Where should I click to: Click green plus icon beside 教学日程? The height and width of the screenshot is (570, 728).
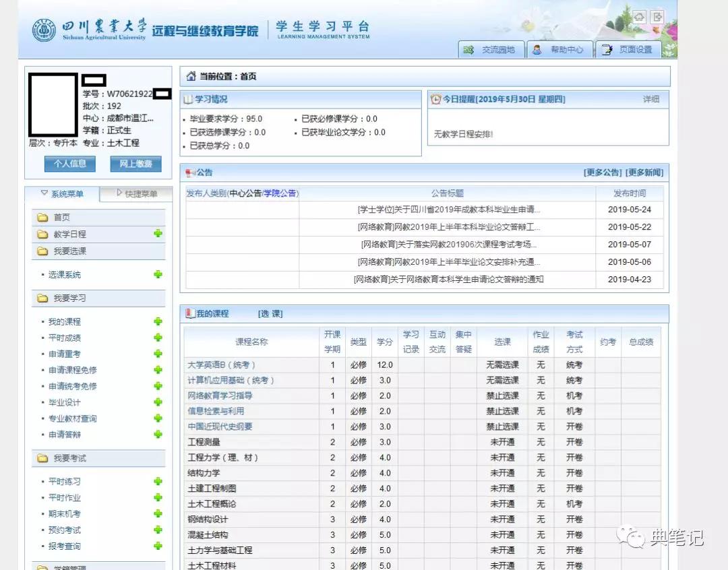158,234
